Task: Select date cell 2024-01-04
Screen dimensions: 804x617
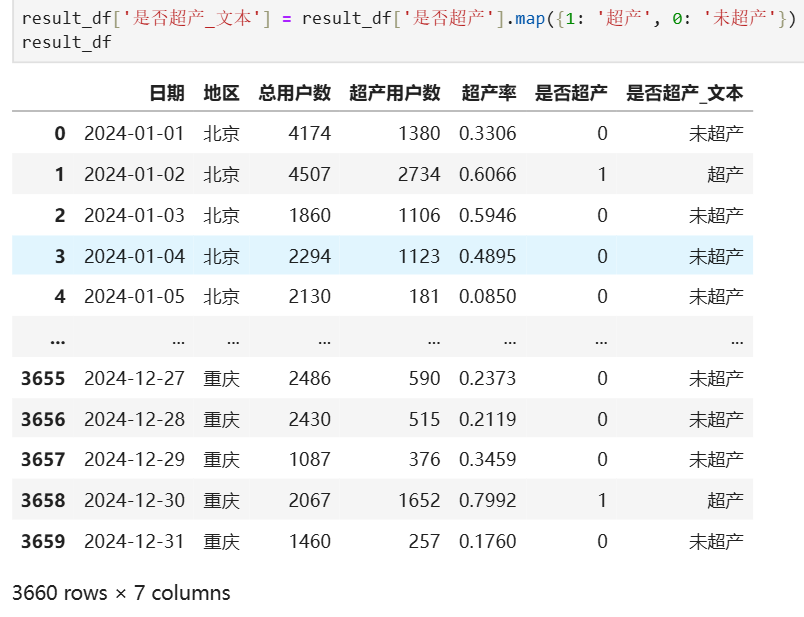Action: click(134, 256)
